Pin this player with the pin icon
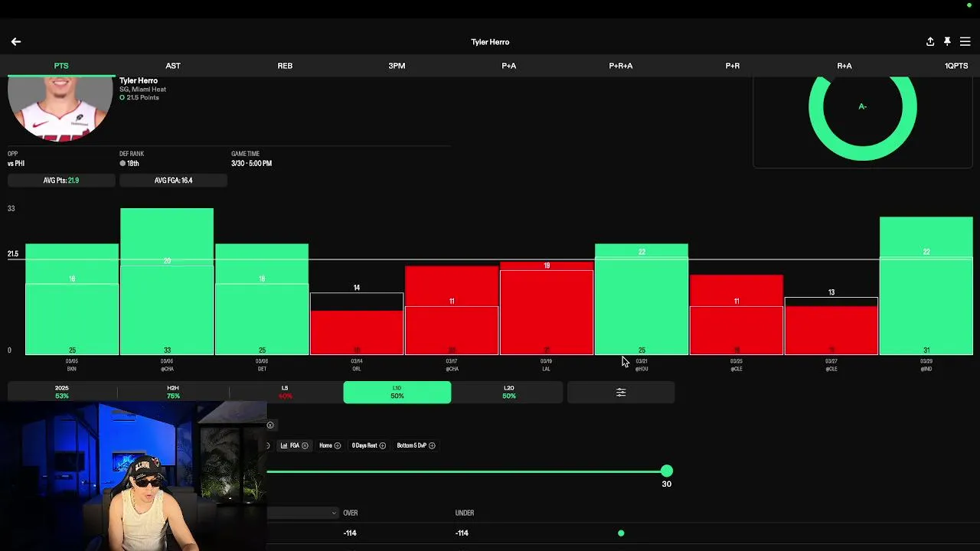Image resolution: width=980 pixels, height=551 pixels. [947, 42]
